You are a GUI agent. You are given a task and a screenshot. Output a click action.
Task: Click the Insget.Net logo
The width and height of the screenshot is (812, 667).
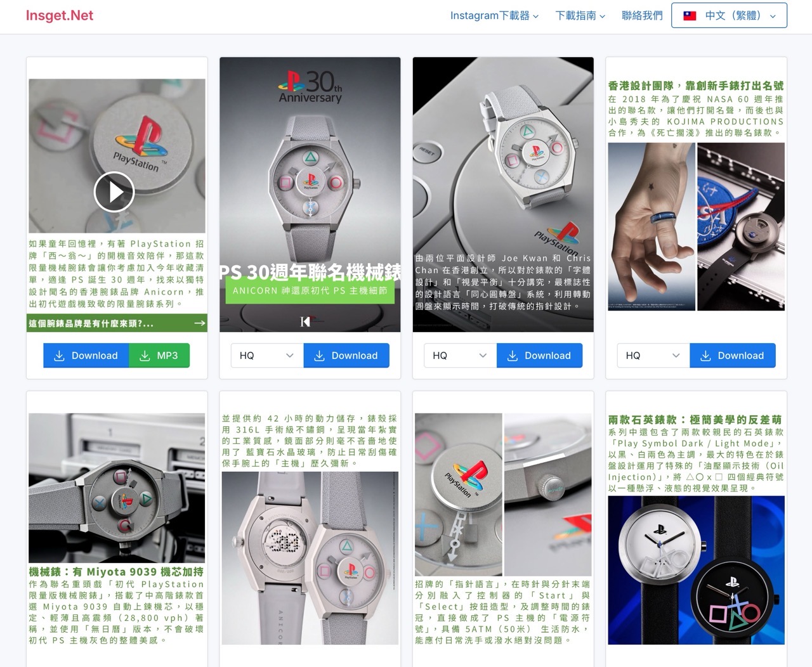60,16
